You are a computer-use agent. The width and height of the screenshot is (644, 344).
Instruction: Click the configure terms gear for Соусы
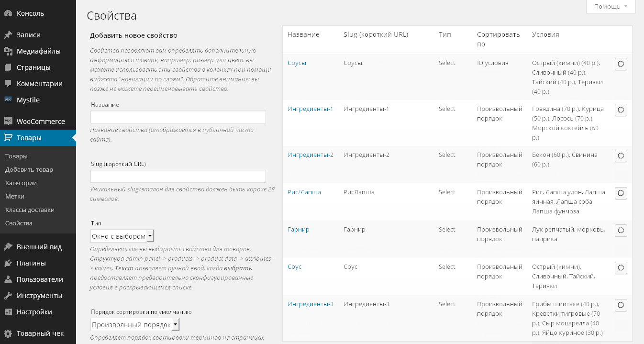pyautogui.click(x=621, y=64)
